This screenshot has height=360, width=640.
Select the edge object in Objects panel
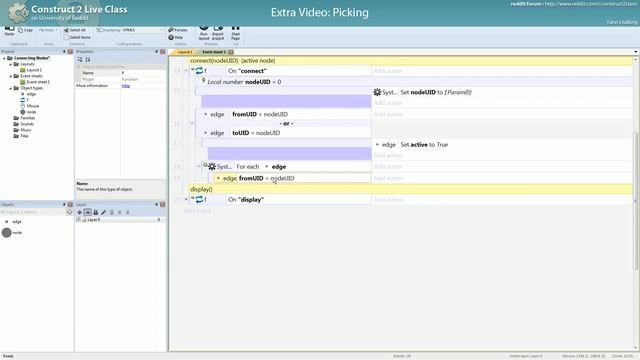[13, 222]
